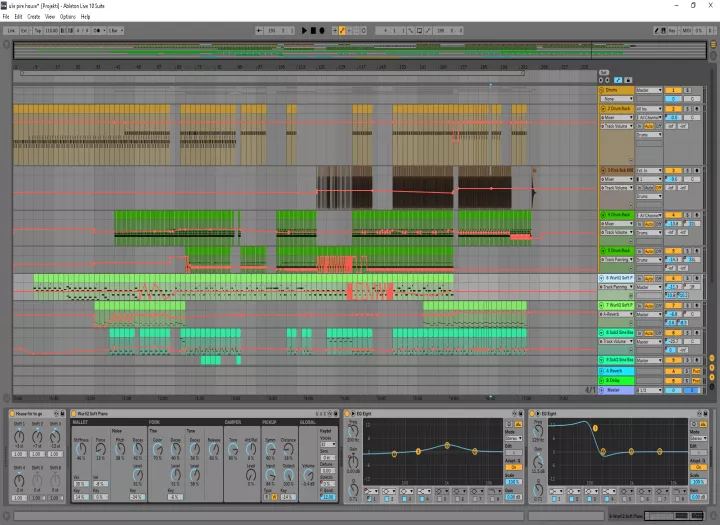Fold the 2 Drum Rack track
Image resolution: width=720 pixels, height=525 pixels.
coord(603,109)
